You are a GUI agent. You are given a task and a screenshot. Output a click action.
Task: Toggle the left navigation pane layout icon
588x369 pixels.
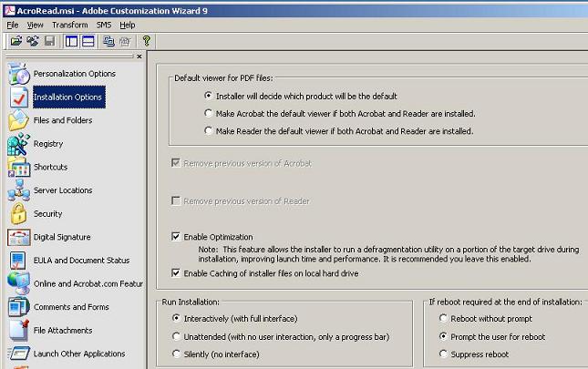click(71, 41)
